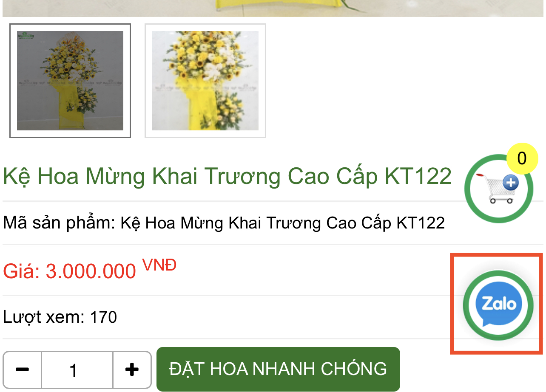Click the VNĐ currency superscript
Image resolution: width=546 pixels, height=392 pixels.
coord(159,265)
